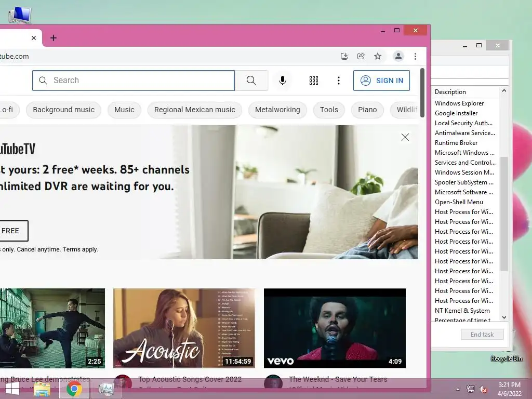This screenshot has height=399, width=532.
Task: Click the YouTube search magnifier button
Action: point(251,81)
